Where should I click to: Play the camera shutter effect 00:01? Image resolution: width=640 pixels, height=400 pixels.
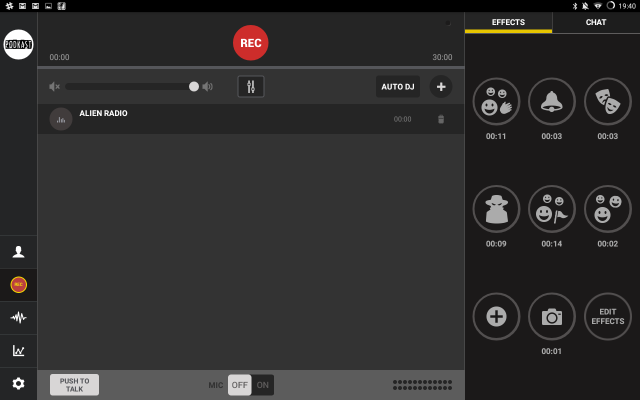(552, 316)
